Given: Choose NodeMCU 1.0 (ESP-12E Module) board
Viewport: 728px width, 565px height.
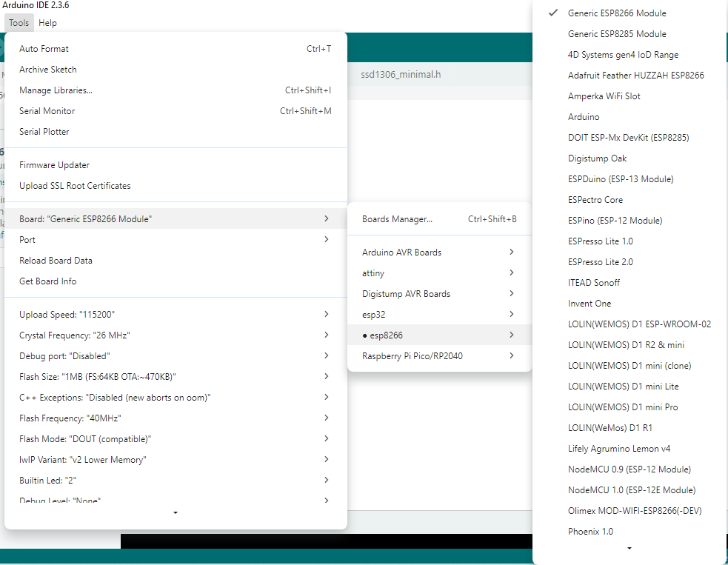Looking at the screenshot, I should 631,490.
